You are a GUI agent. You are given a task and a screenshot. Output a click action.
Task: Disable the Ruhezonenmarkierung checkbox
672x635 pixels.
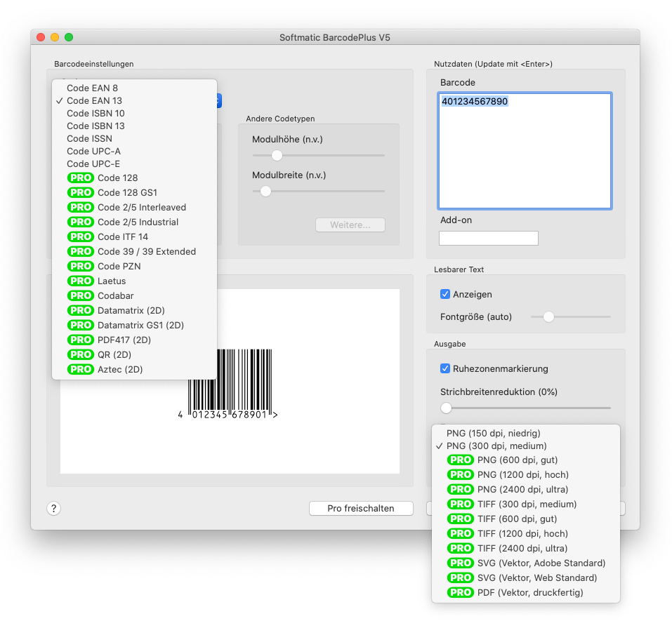coord(444,368)
